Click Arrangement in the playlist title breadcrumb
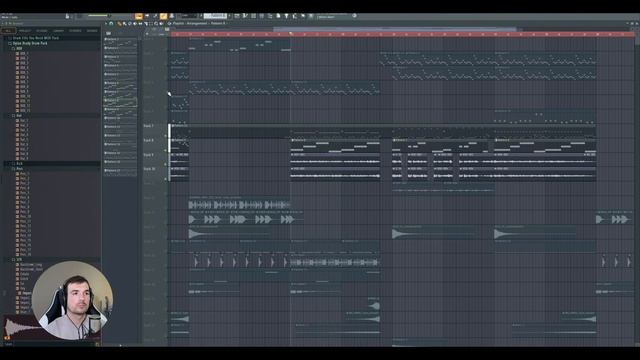This screenshot has height=360, width=640. pyautogui.click(x=197, y=24)
